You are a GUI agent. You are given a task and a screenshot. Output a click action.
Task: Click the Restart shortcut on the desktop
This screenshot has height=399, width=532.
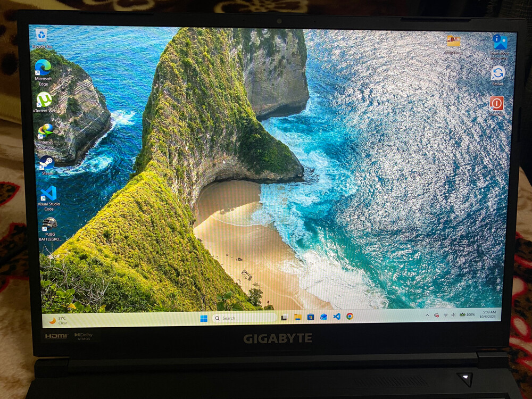tap(498, 76)
